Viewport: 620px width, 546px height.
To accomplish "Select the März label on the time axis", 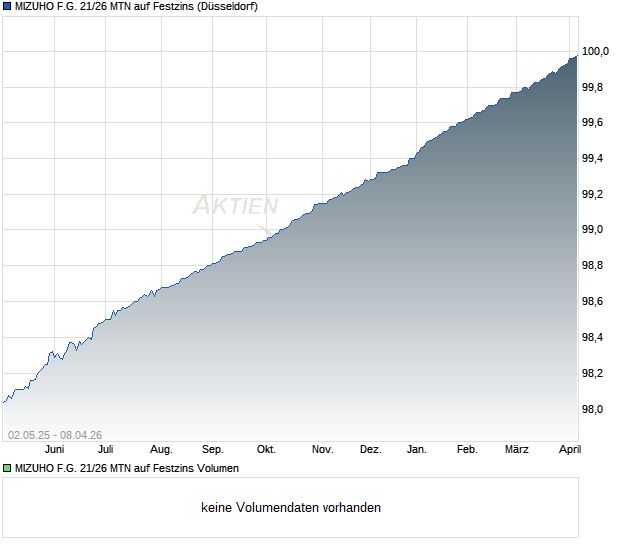I will click(x=517, y=450).
